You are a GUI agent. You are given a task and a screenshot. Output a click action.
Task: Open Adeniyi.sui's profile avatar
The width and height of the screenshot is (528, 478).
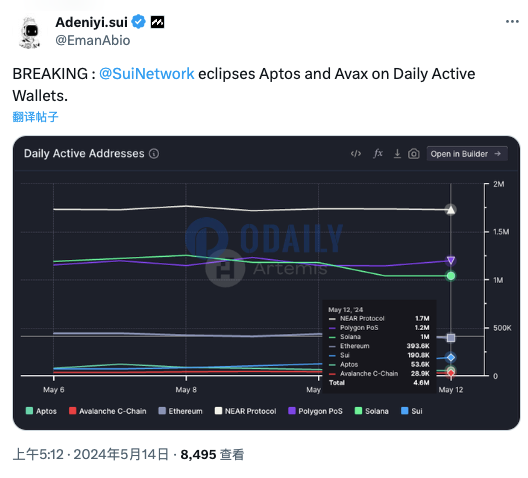point(30,32)
